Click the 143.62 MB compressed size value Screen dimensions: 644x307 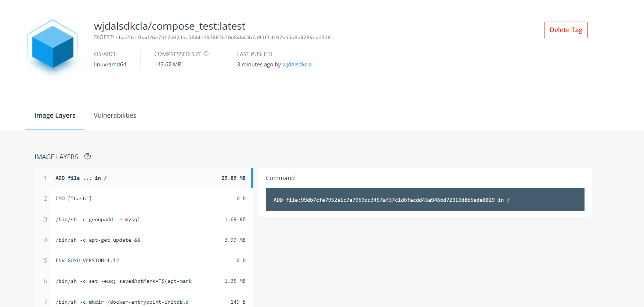(168, 64)
